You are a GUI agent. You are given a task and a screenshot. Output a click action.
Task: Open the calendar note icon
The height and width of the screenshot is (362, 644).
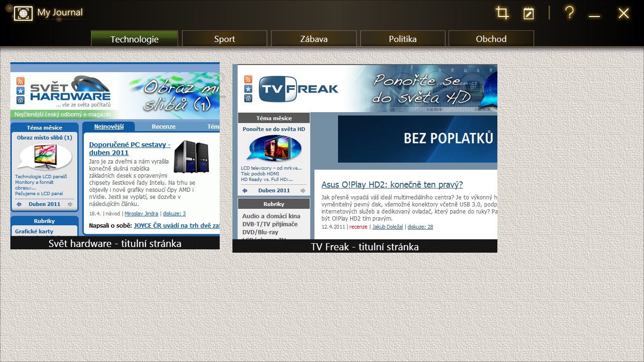click(x=528, y=14)
